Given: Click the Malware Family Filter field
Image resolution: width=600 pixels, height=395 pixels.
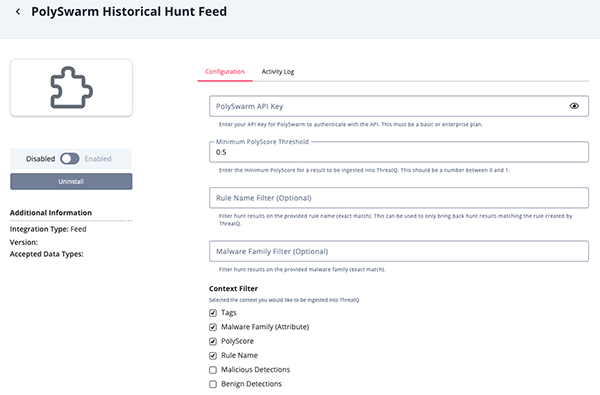Looking at the screenshot, I should point(399,251).
